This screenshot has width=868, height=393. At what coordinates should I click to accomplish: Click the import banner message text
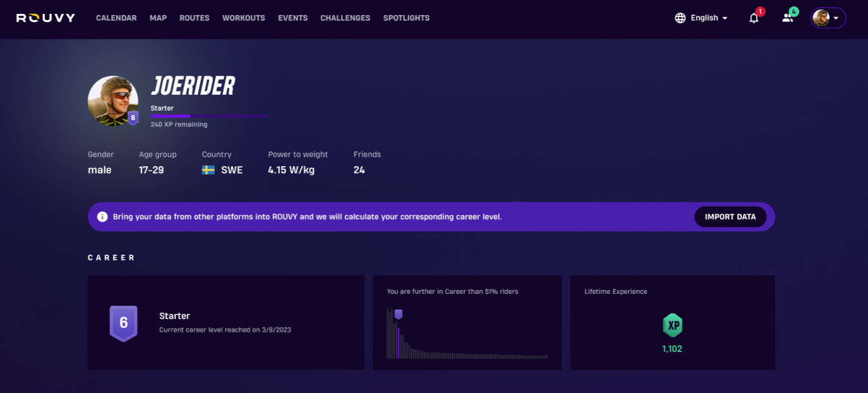[x=308, y=217]
